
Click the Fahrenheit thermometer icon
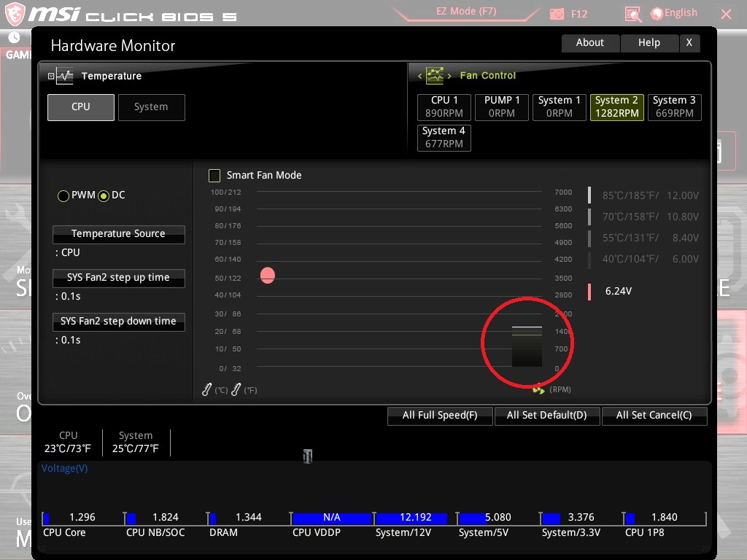click(x=236, y=389)
